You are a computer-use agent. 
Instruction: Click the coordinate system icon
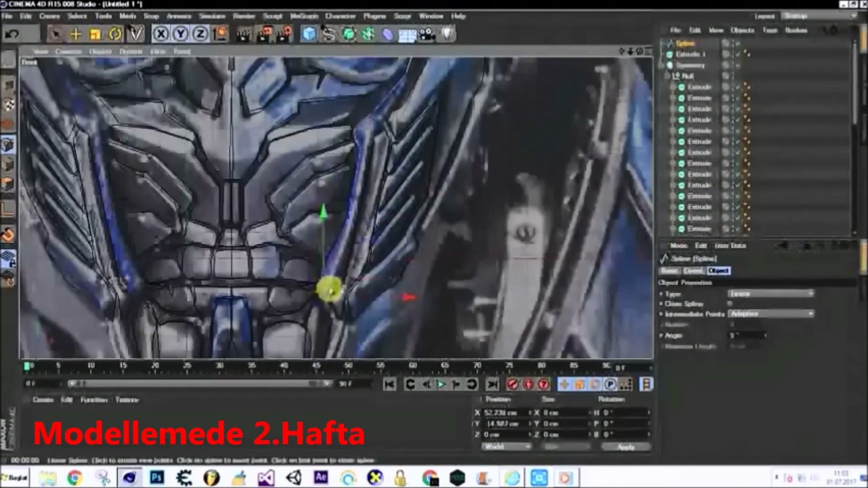(x=220, y=34)
